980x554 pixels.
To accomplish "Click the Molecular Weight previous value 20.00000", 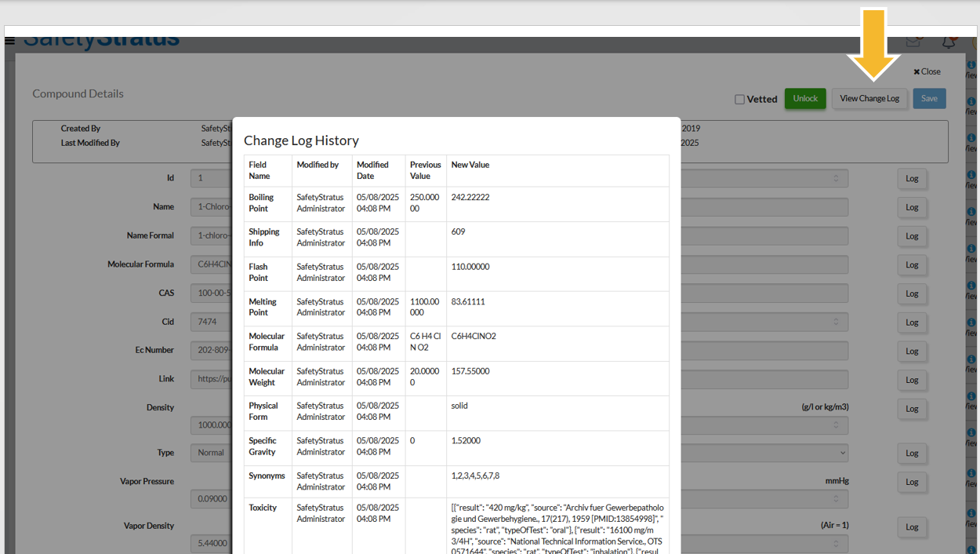I will coord(425,377).
